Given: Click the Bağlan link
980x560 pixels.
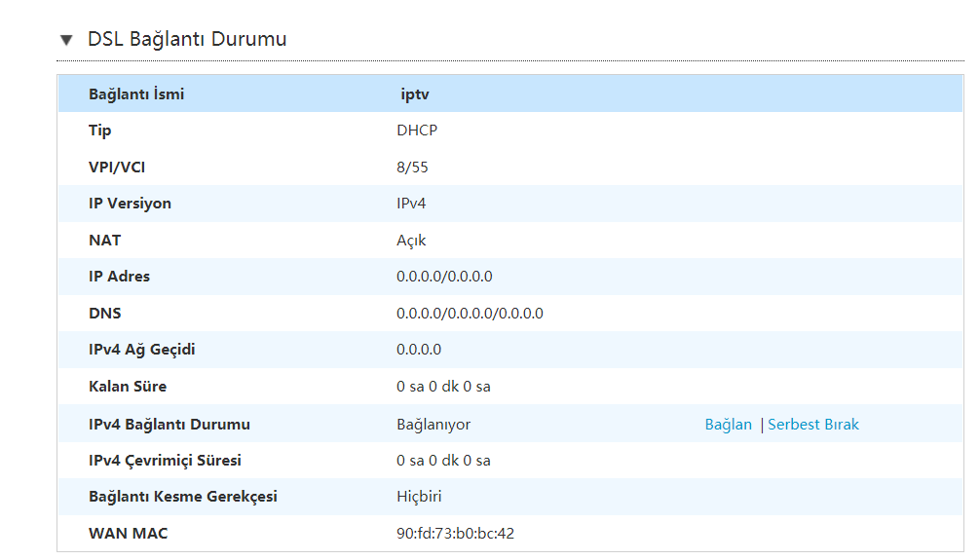Looking at the screenshot, I should point(728,425).
